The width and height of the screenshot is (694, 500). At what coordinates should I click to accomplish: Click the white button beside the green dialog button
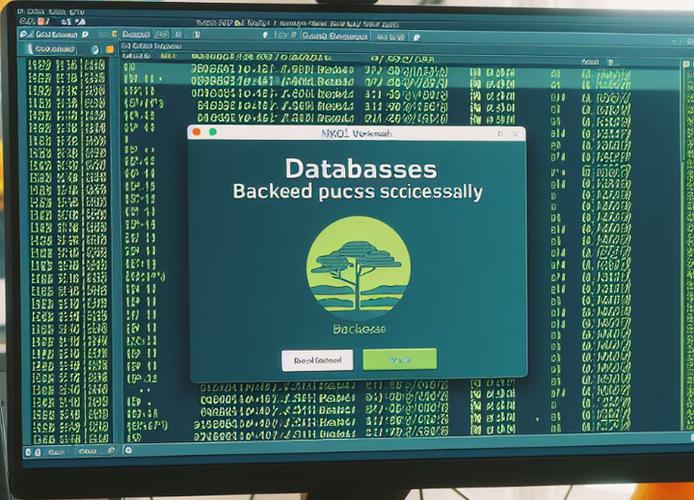317,360
